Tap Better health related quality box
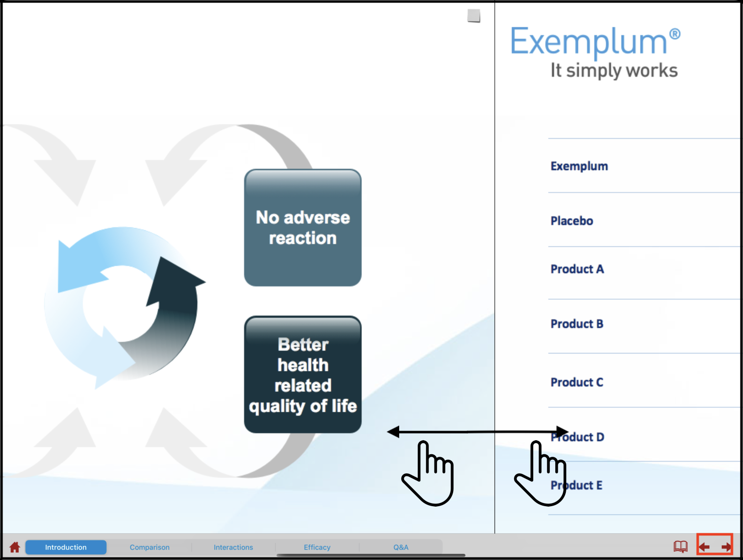Screen dimensions: 743x560 coord(303,375)
